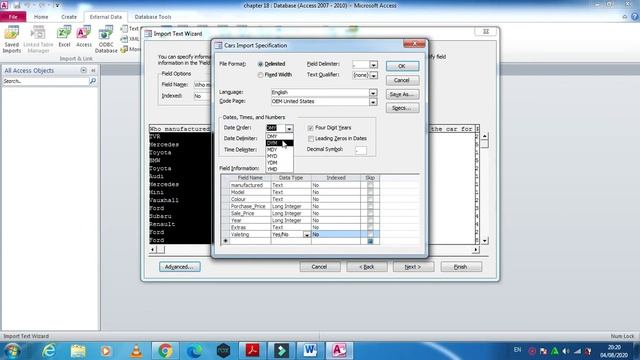The width and height of the screenshot is (640, 360).
Task: Open ODBC Database import
Action: coord(106,39)
